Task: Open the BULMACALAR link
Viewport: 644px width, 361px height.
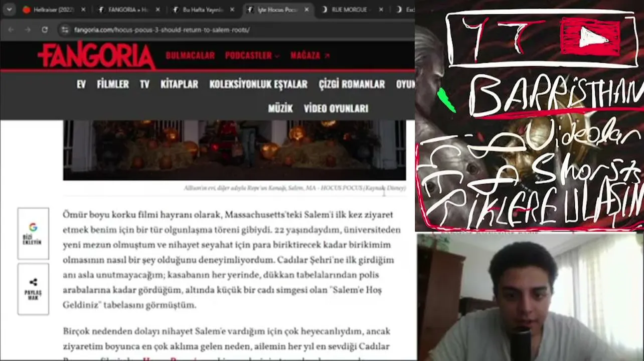Action: [x=190, y=56]
